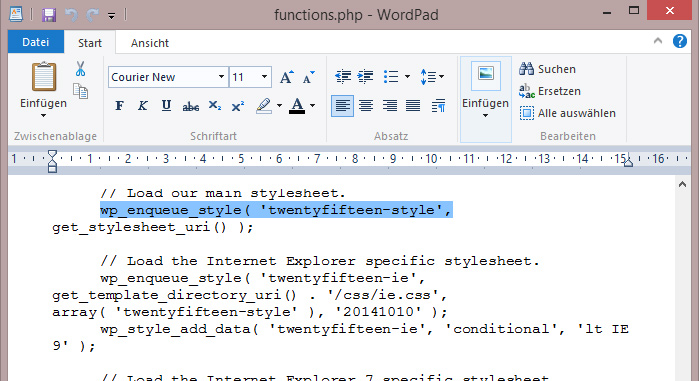This screenshot has width=699, height=381.
Task: Open the highlight color dropdown arrow
Action: [x=280, y=106]
